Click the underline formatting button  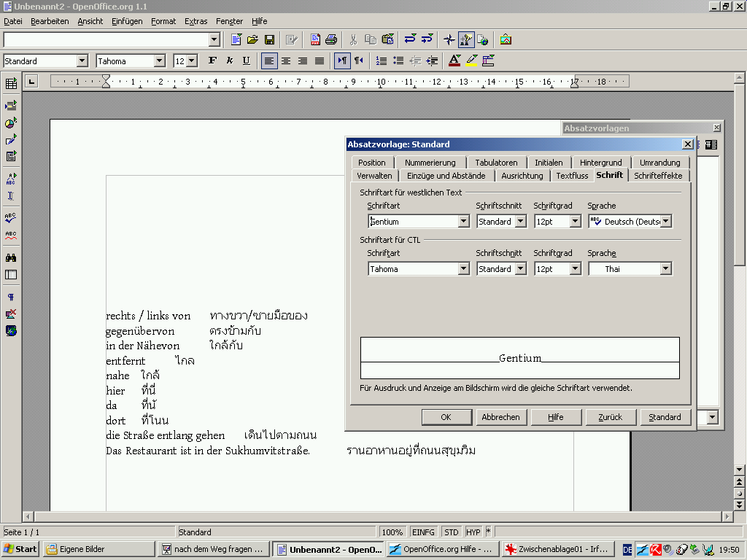246,61
